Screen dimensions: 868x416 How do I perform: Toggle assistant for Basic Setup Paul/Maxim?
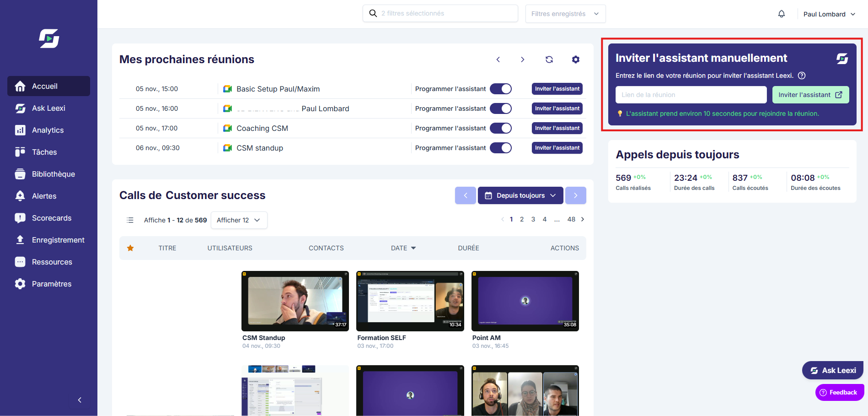(501, 89)
